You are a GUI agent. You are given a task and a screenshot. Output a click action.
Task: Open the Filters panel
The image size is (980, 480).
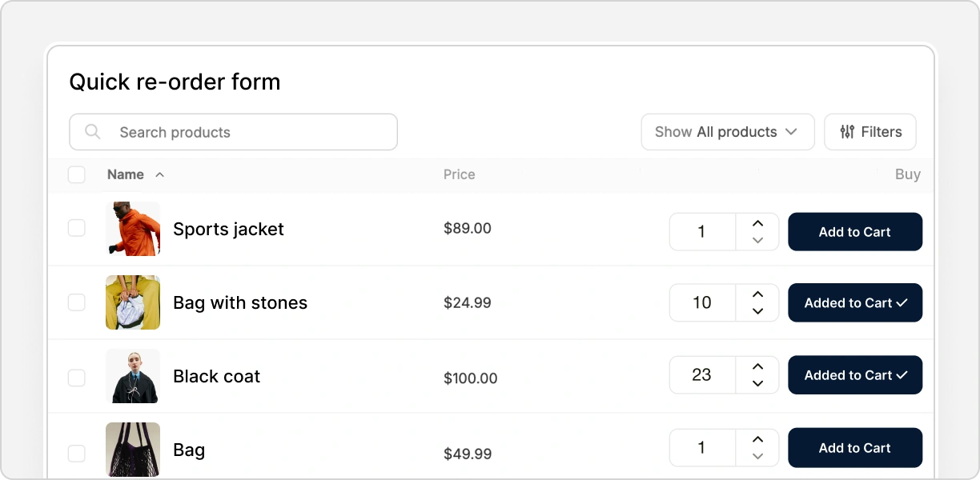(870, 132)
